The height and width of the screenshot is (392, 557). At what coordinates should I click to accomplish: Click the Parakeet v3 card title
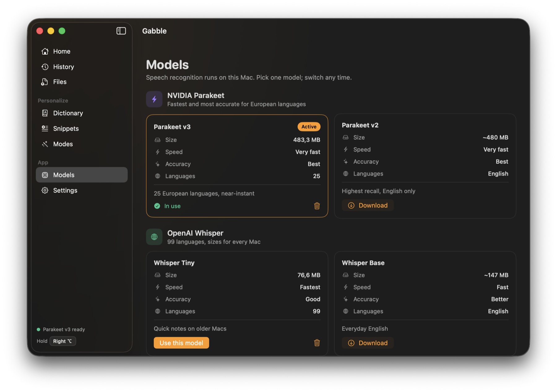coord(172,127)
